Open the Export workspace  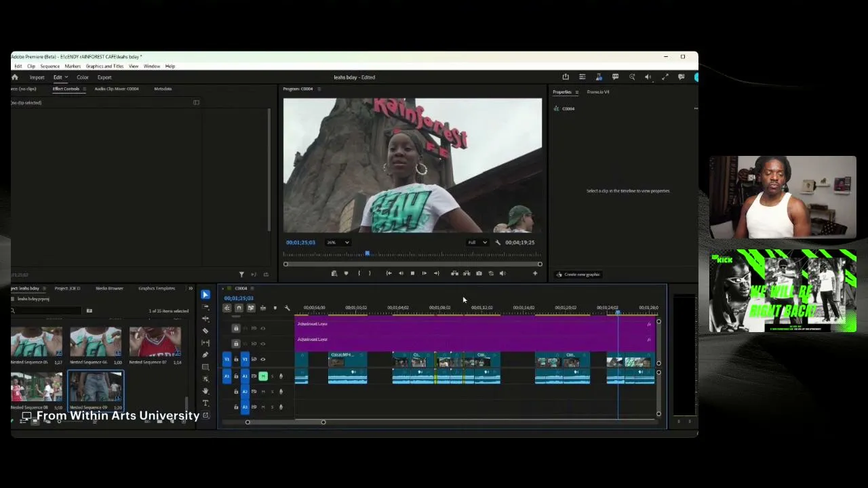coord(104,77)
